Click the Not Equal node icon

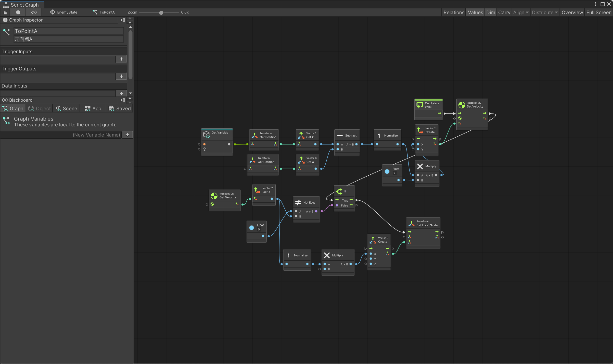pyautogui.click(x=298, y=202)
